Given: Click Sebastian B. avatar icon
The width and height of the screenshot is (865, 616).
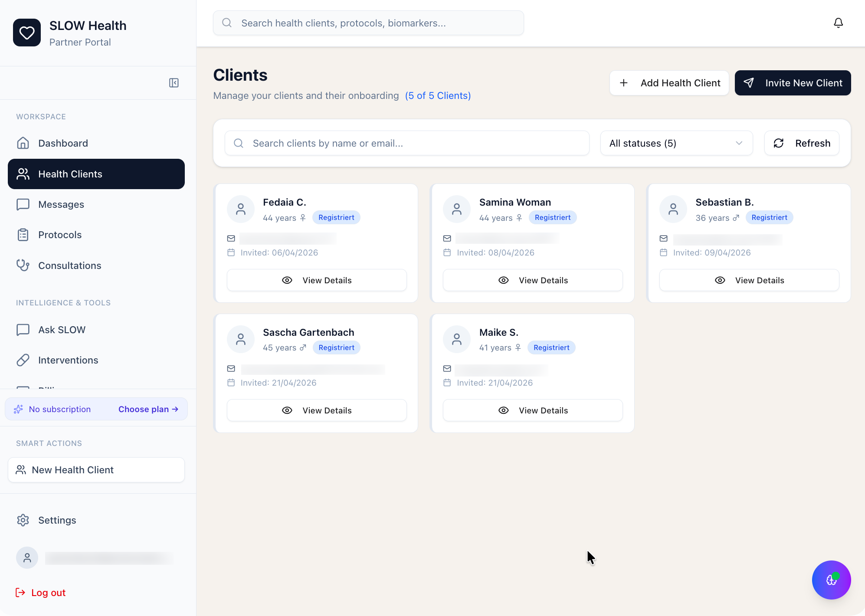Looking at the screenshot, I should click(x=673, y=209).
